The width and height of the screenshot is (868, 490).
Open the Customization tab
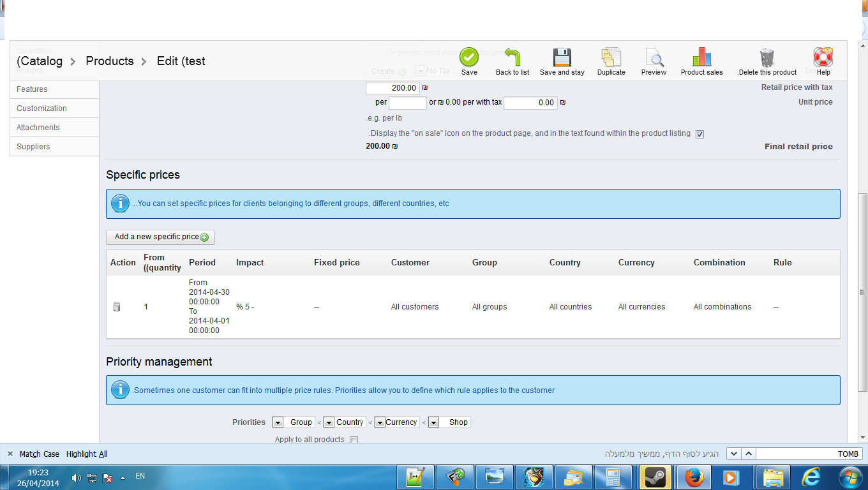pyautogui.click(x=54, y=108)
